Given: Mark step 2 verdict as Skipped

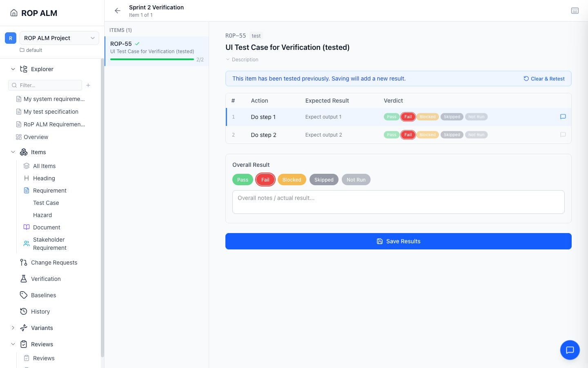Looking at the screenshot, I should click(x=452, y=135).
